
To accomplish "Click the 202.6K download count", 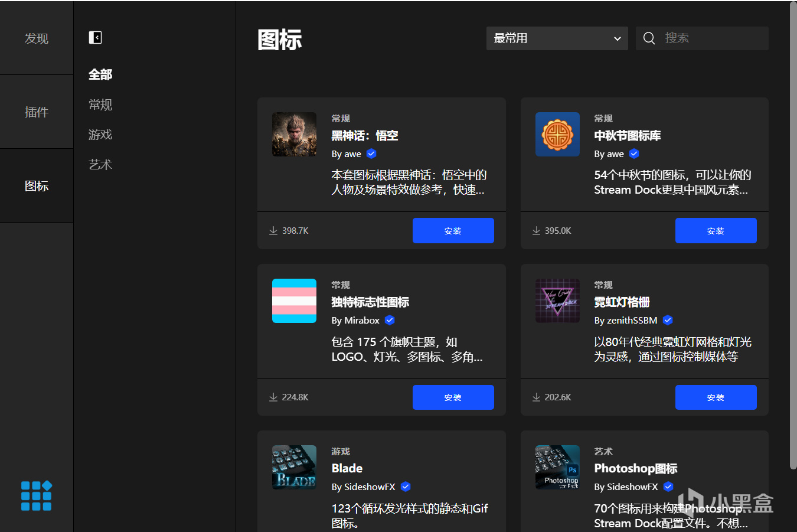I will (558, 397).
